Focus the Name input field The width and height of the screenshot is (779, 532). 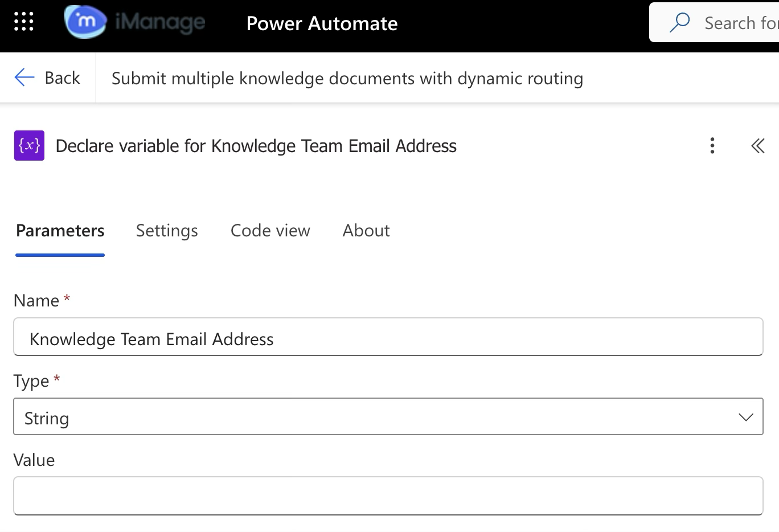tap(388, 337)
